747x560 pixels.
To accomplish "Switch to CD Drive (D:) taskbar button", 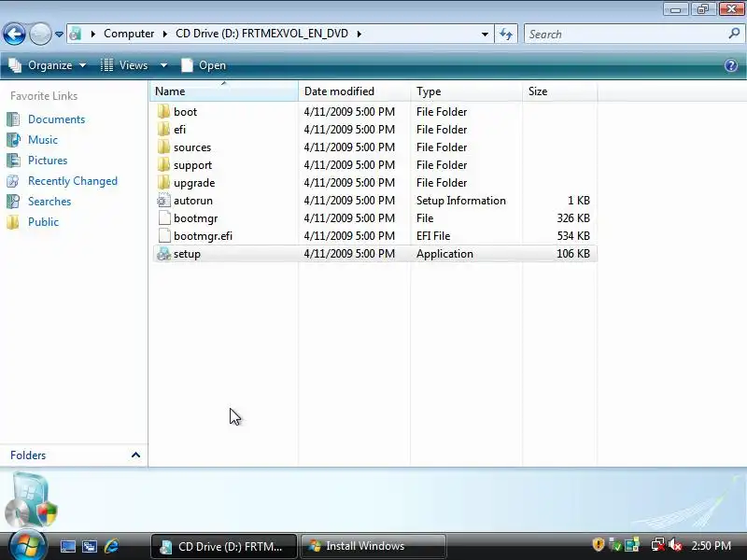I will (x=224, y=546).
